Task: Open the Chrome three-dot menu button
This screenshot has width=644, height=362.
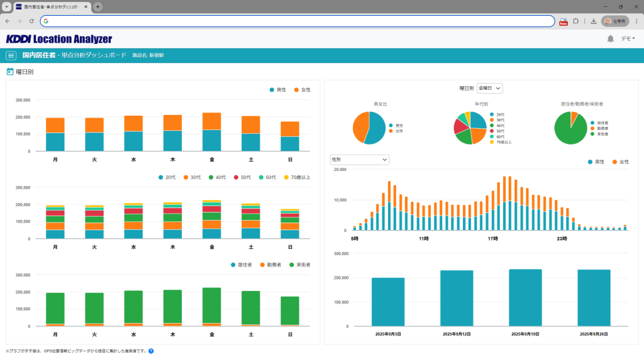Action: click(636, 21)
